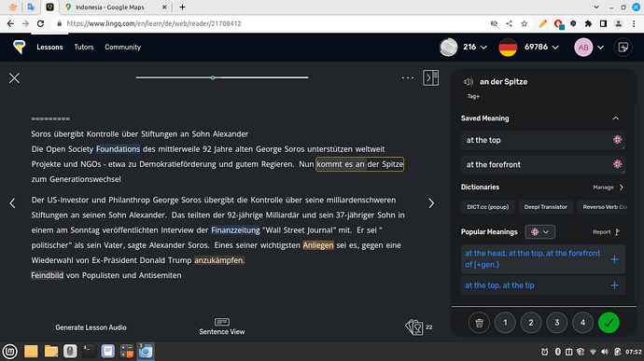Viewport: 644px width, 361px height.
Task: Open DICT.cc (popup) dictionary
Action: pos(487,207)
